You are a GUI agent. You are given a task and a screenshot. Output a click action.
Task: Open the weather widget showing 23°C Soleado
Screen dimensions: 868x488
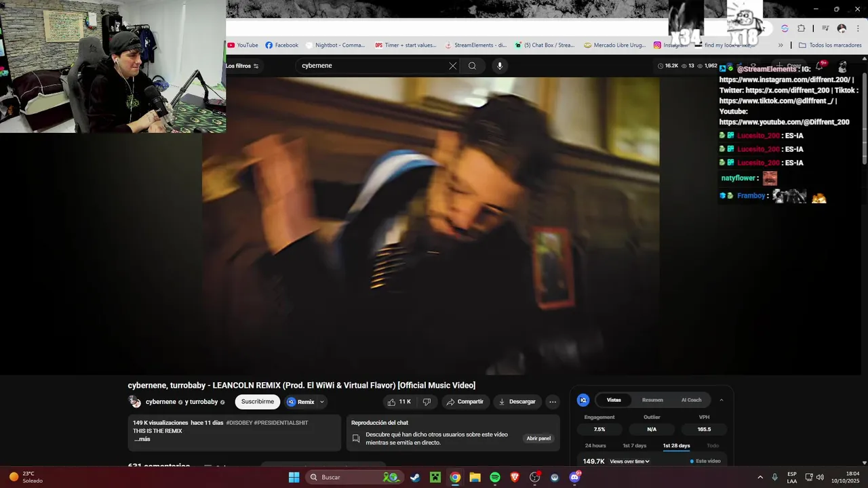tap(26, 477)
